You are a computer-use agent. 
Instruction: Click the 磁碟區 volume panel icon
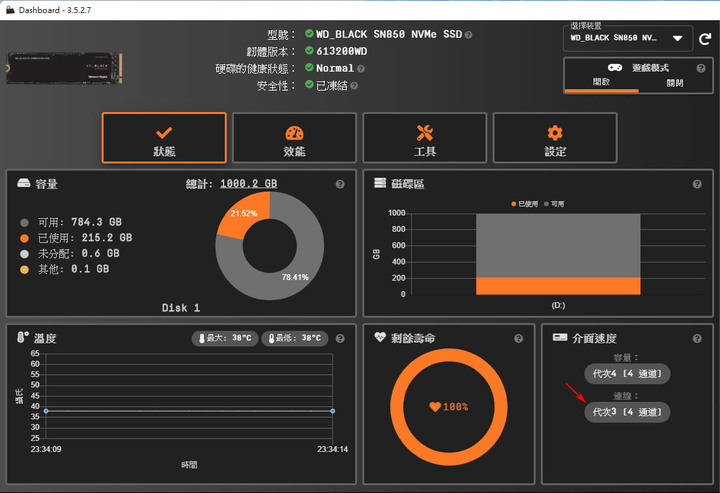tap(380, 183)
